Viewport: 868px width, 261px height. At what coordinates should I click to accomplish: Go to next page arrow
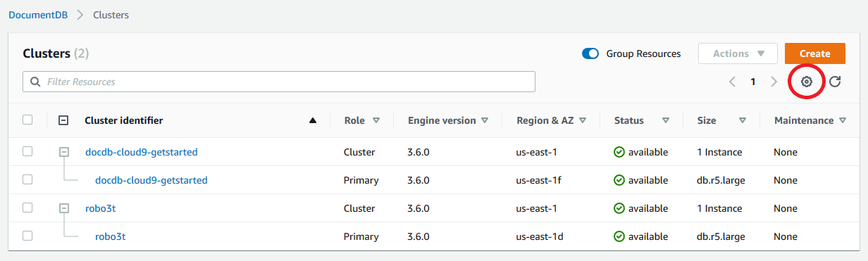(774, 82)
